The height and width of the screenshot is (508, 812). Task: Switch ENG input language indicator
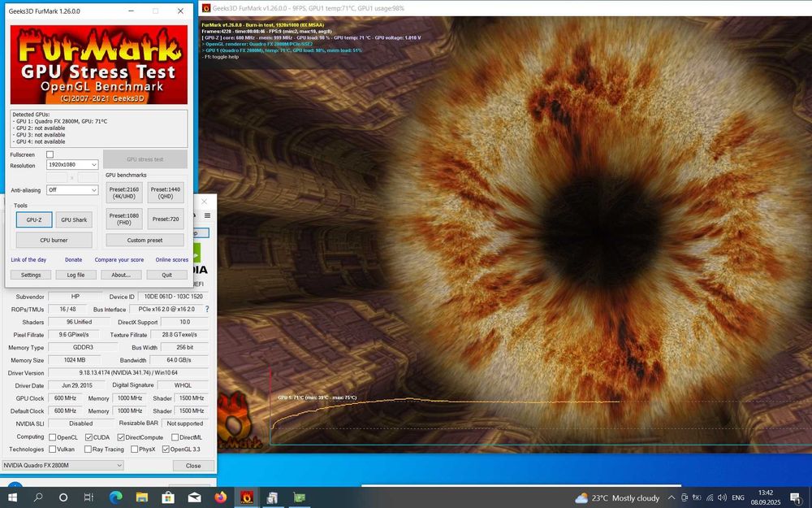pos(738,497)
